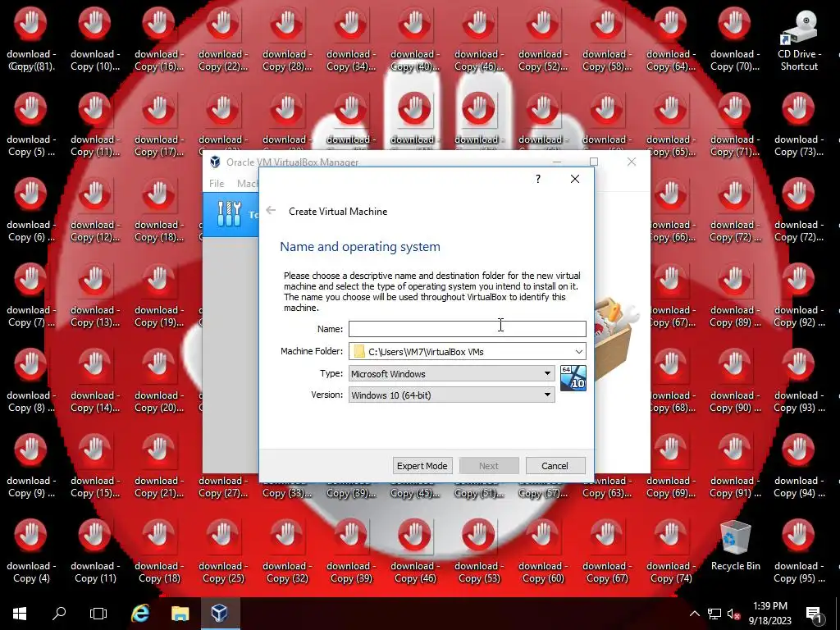Select the download - Copy (19) desktop icon
The width and height of the screenshot is (840, 630).
(x=159, y=297)
